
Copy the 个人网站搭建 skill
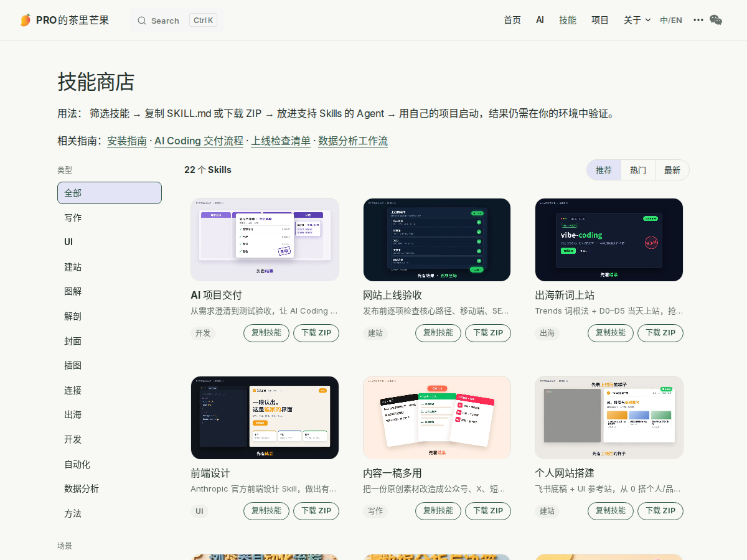[611, 511]
